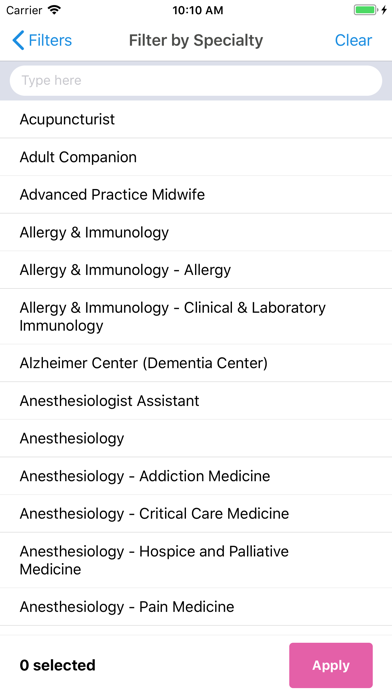The height and width of the screenshot is (696, 392).
Task: Select Anesthesiologist Assistant
Action: (x=196, y=401)
